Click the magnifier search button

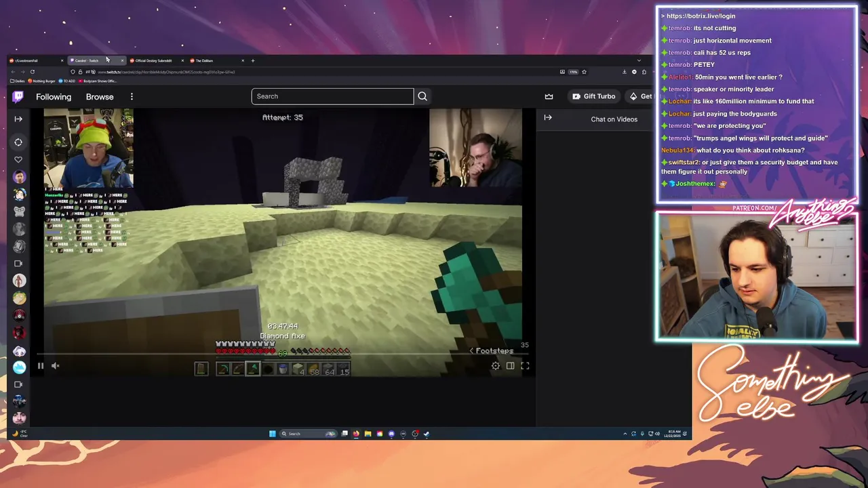point(422,96)
